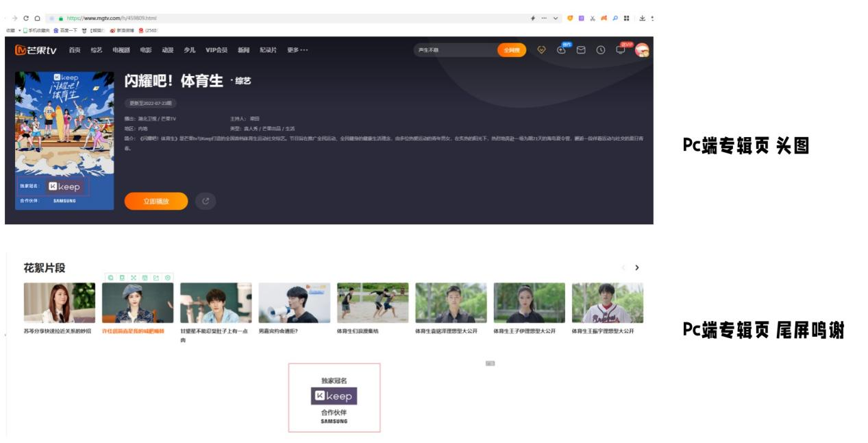Click the Keep logo in the thanks panel
Image resolution: width=868 pixels, height=443 pixels.
tap(334, 396)
